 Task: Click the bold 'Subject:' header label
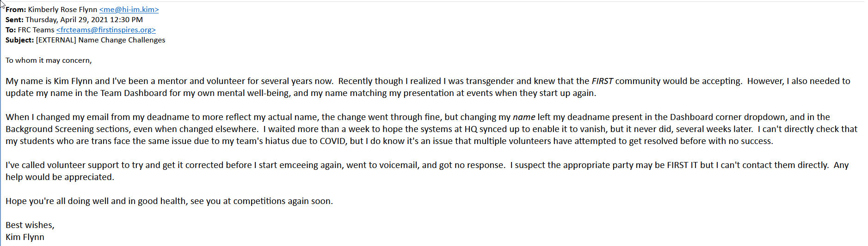pos(20,40)
